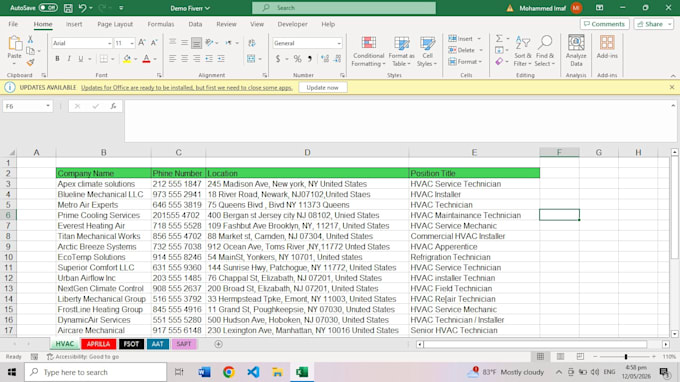
Task: Click Accounting dollar format icon
Action: [278, 59]
